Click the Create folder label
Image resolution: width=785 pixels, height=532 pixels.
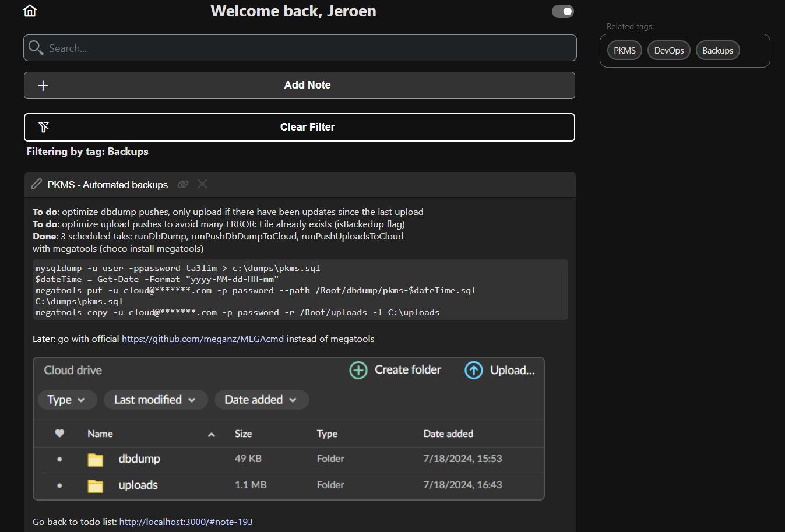[x=408, y=370]
